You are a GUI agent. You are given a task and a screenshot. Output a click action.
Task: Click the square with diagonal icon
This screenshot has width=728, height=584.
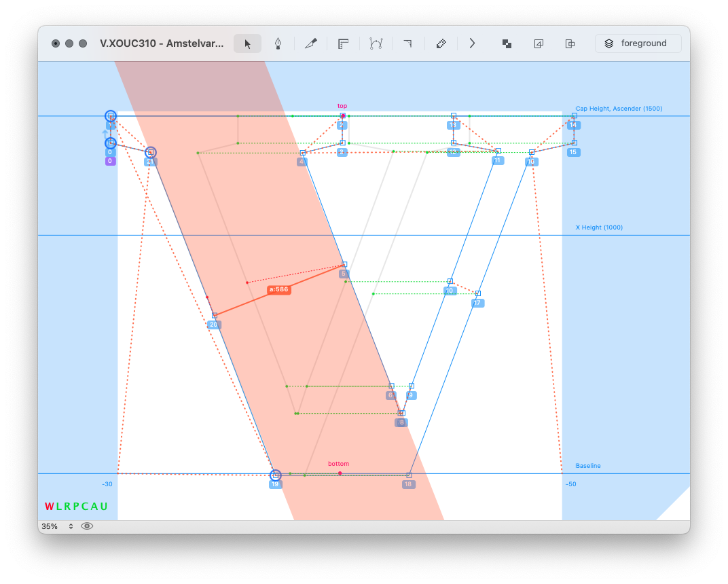point(539,43)
